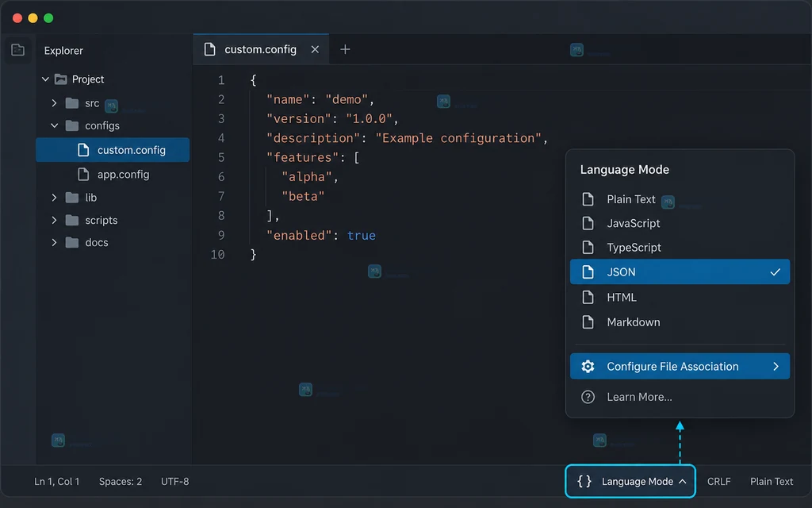The image size is (812, 508).
Task: Select Plain Text language mode
Action: (x=680, y=199)
